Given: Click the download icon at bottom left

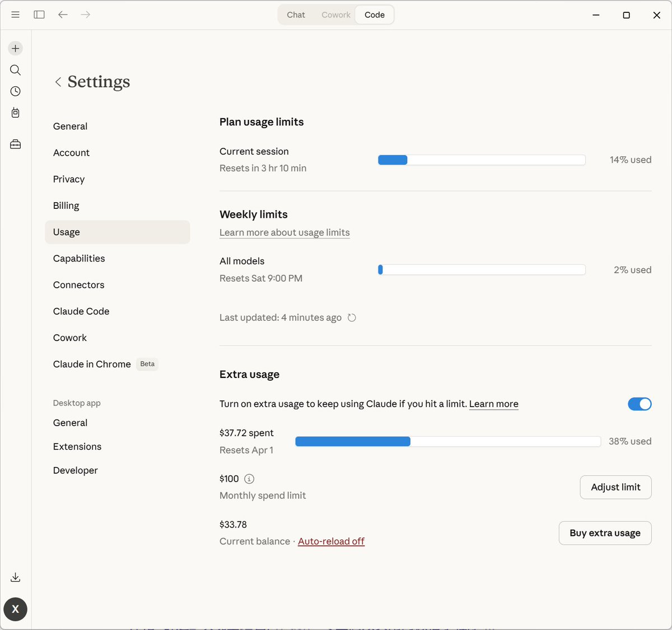Looking at the screenshot, I should coord(15,577).
